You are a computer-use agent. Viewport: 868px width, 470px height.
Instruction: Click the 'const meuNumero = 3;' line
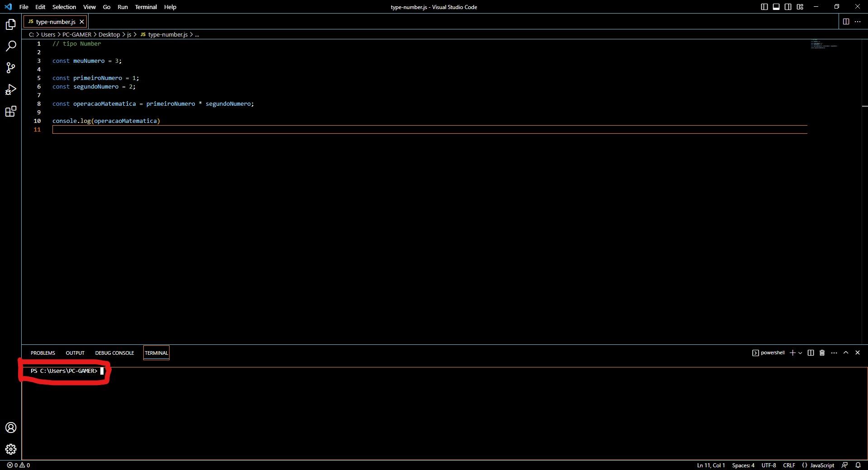87,61
